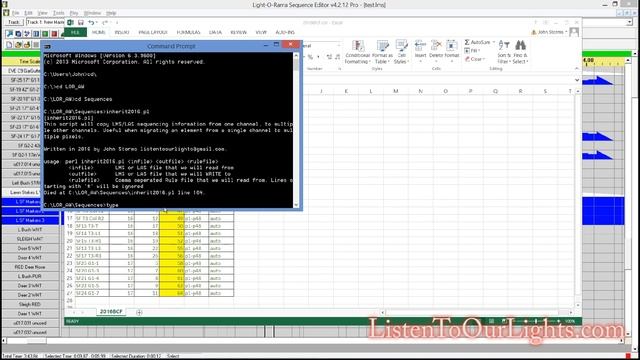Click inside the Command Prompt black text area

168,130
